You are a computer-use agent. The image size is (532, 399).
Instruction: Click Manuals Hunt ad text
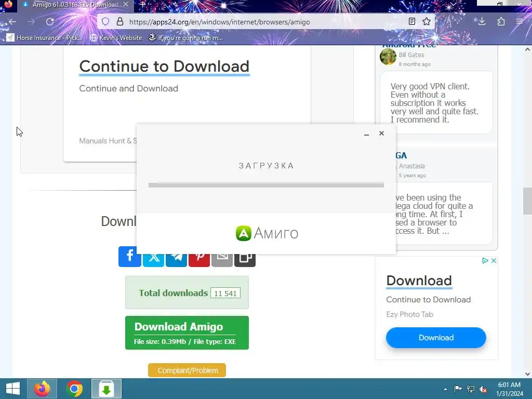[108, 141]
